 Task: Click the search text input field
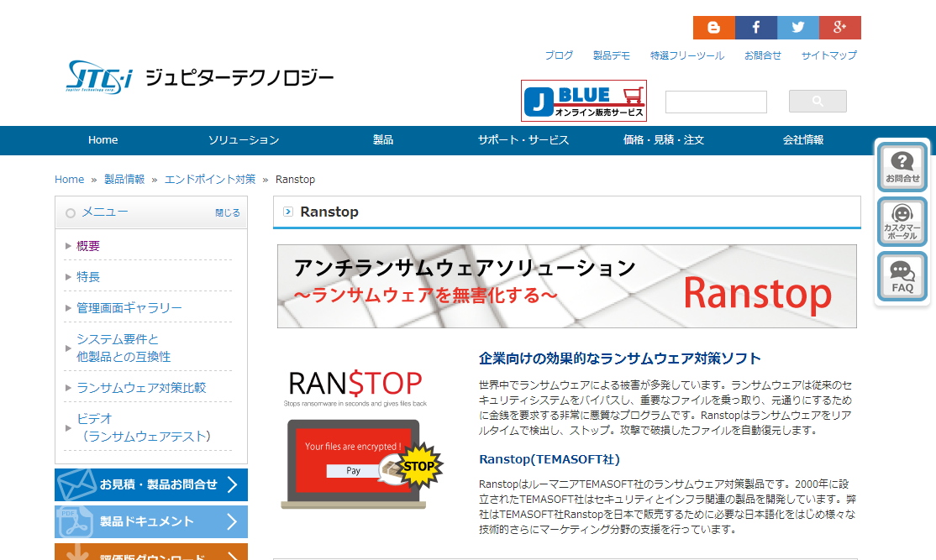(717, 102)
